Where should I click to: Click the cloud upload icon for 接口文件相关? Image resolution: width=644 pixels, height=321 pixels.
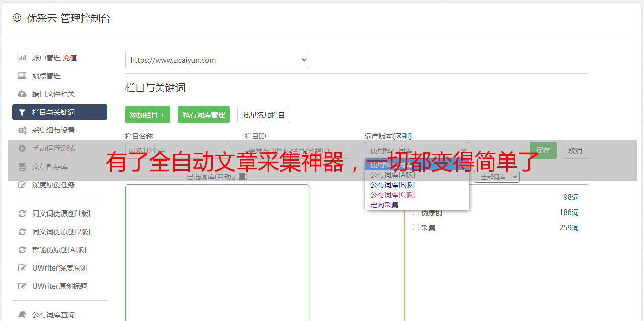coord(22,94)
